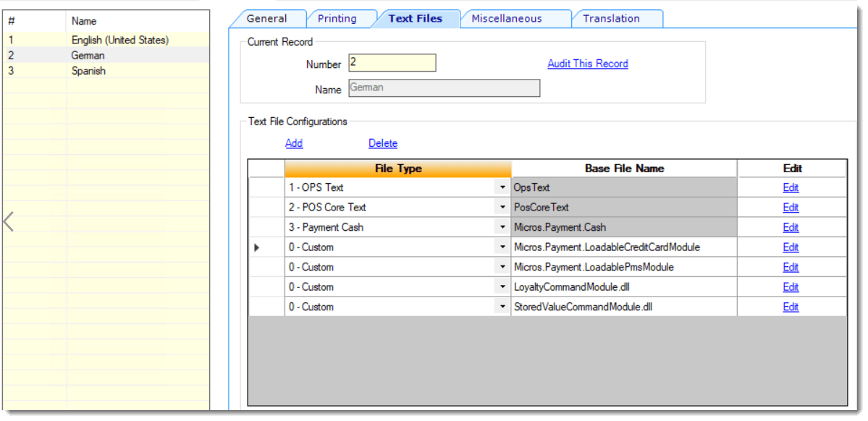Expand dropdown for LoyaltyCommandModule.dll row
This screenshot has height=421, width=868.
(x=502, y=287)
